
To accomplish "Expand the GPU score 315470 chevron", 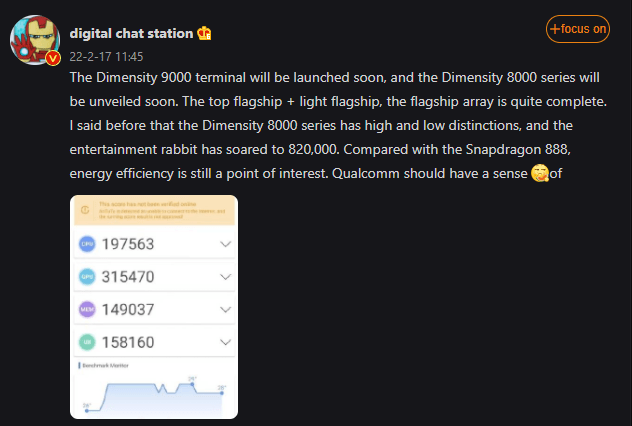I will tap(224, 276).
